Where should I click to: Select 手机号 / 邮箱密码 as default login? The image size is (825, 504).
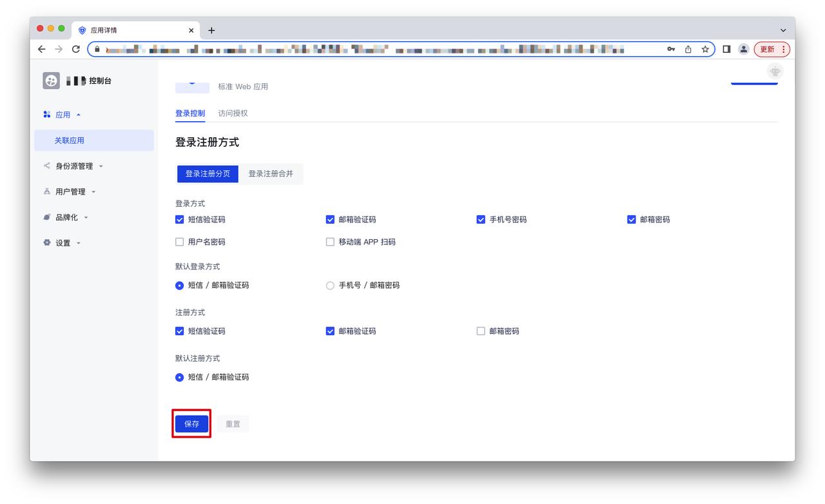click(x=331, y=286)
